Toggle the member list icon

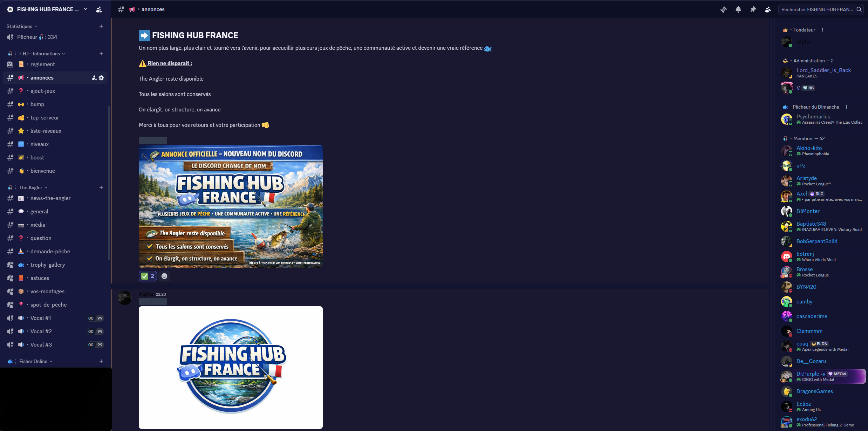click(767, 9)
